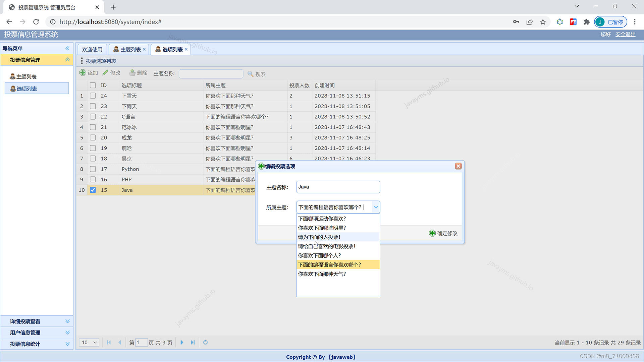Click the dialog 主题名称 field containing Java
Screen dimensions: 644x362
pyautogui.click(x=338, y=187)
